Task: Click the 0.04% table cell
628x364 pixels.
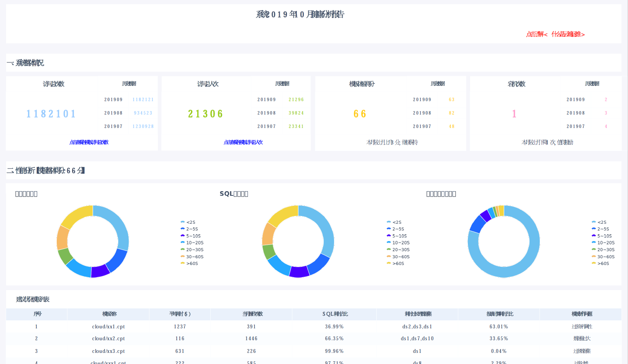Action: click(x=498, y=351)
